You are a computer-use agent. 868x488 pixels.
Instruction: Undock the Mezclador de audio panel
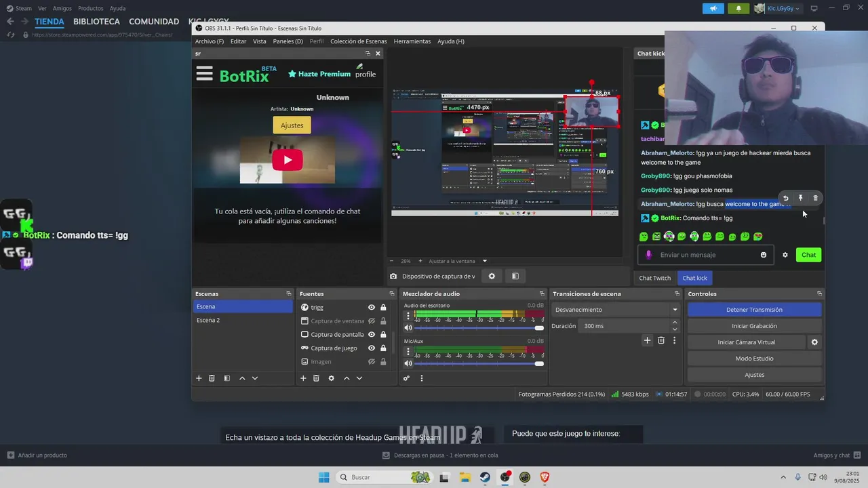coord(541,294)
